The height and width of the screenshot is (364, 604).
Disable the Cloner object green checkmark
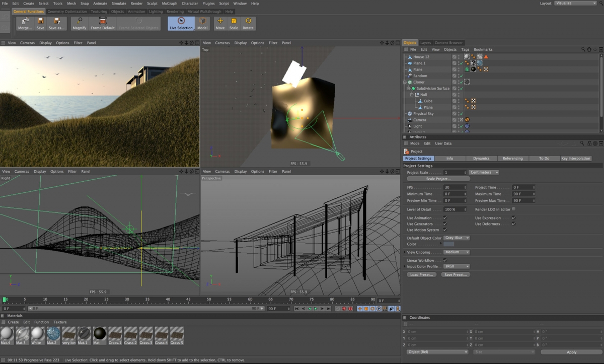(x=462, y=82)
